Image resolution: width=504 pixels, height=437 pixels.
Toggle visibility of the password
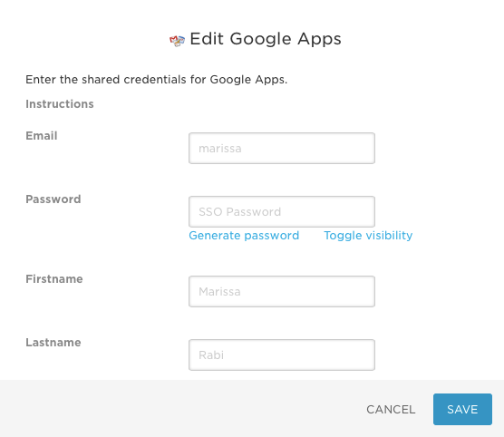click(x=368, y=236)
